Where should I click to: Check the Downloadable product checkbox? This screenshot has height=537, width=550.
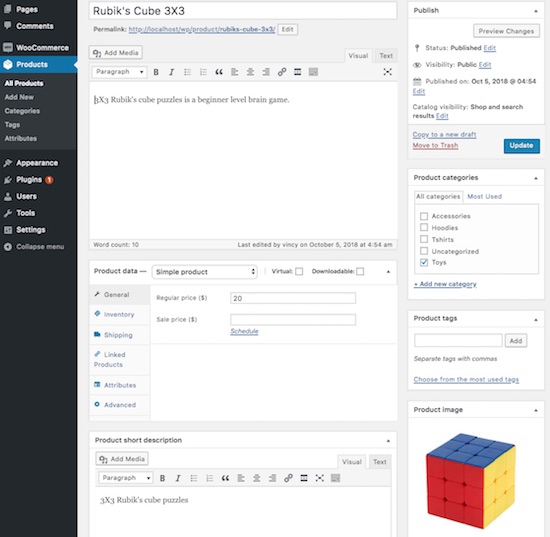point(360,271)
